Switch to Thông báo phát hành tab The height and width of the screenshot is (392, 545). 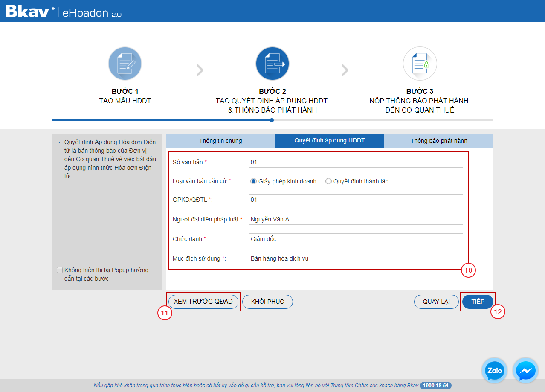coord(439,141)
